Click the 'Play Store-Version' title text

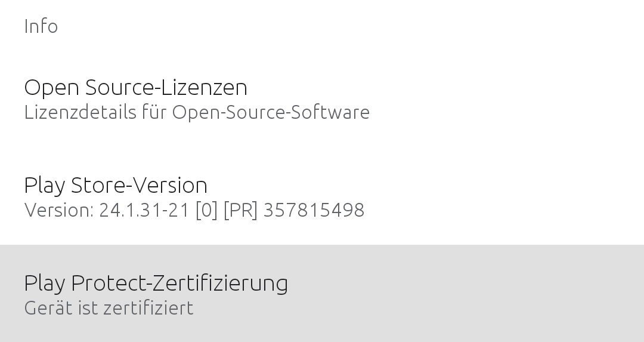click(x=116, y=186)
